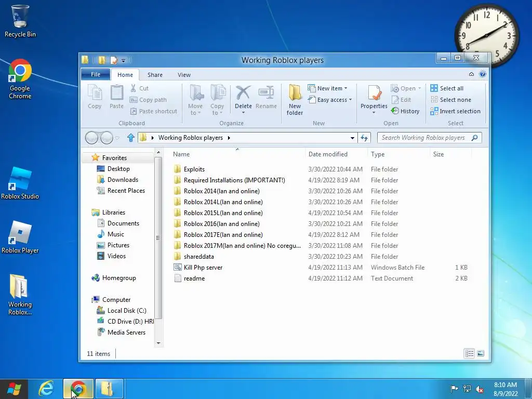The image size is (532, 399).
Task: Click Select none in ribbon
Action: coord(451,100)
